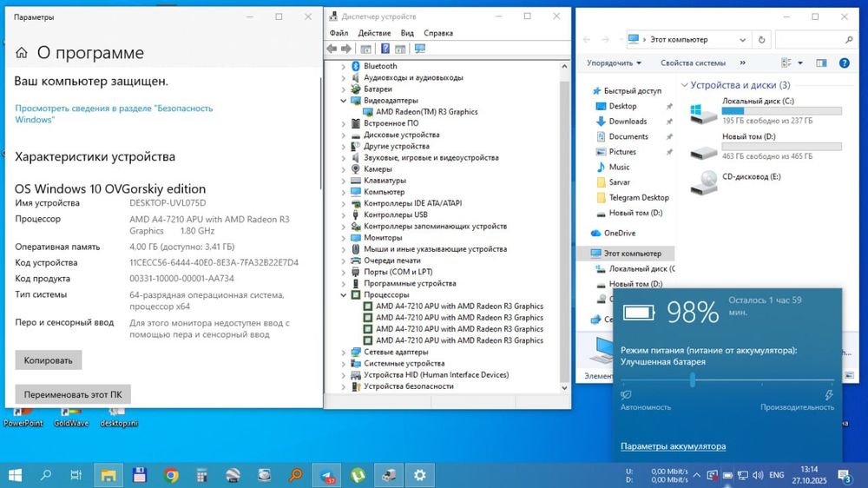Open the CD drive (E:) icon
Viewport: 868px width, 488px height.
point(704,183)
